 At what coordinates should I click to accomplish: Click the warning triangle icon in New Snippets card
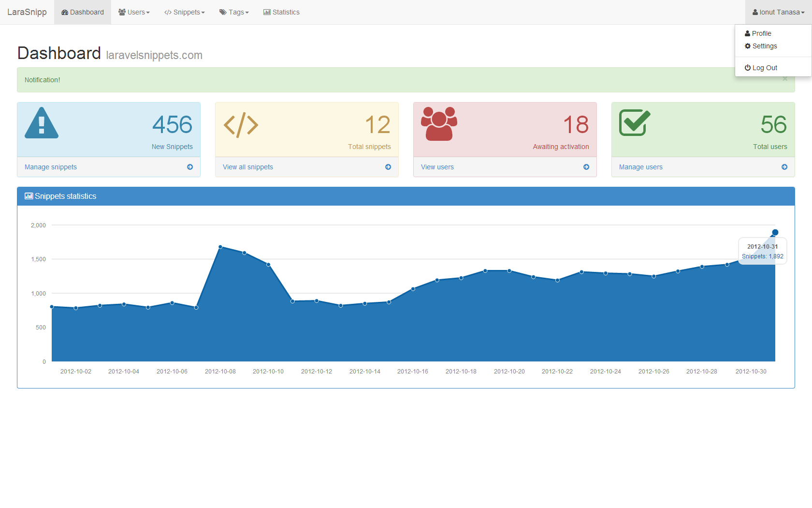click(42, 123)
